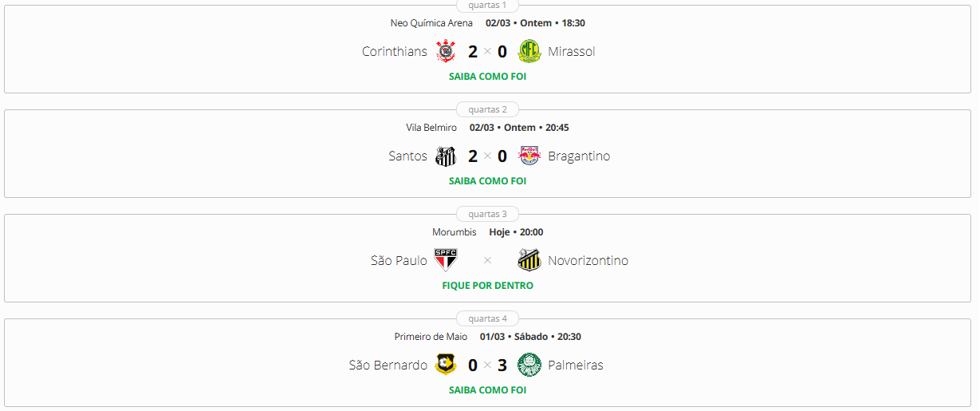Image resolution: width=980 pixels, height=411 pixels.
Task: Click the São Paulo team crest
Action: [x=446, y=261]
